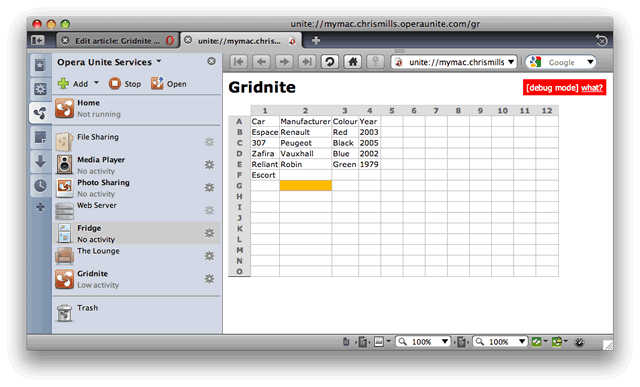Expand the Add button dropdown arrow
640x387 pixels.
(x=96, y=82)
